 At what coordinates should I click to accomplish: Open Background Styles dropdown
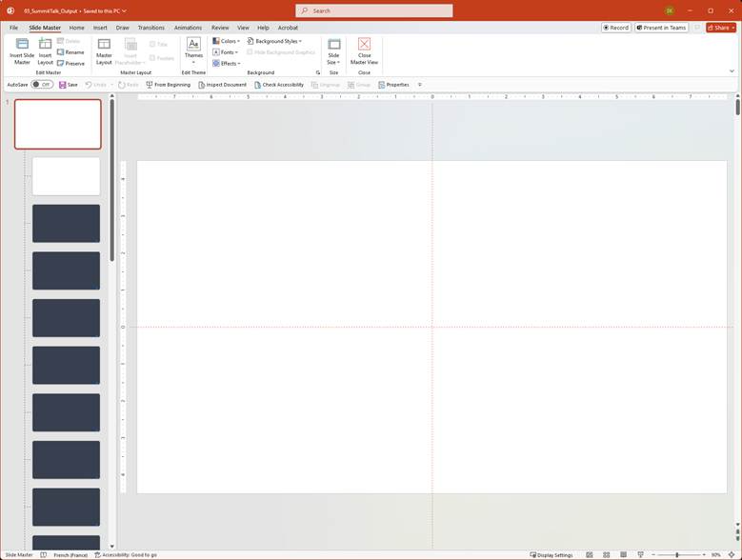[274, 41]
